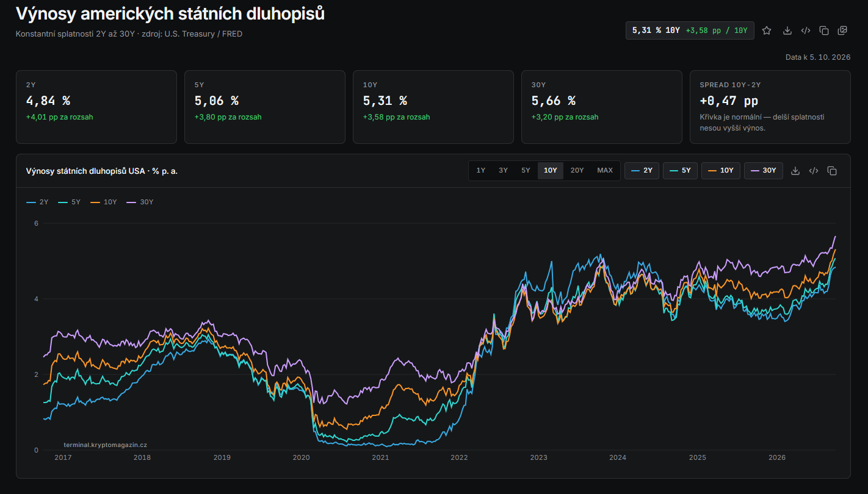Download chart using chart panel download icon

click(795, 171)
